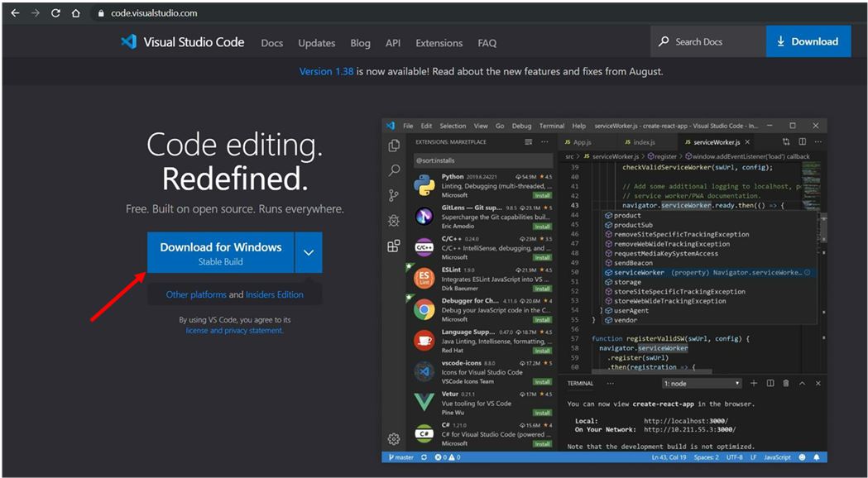Screen dimensions: 868x478
Task: Click the top-right Download button
Action: [x=808, y=41]
